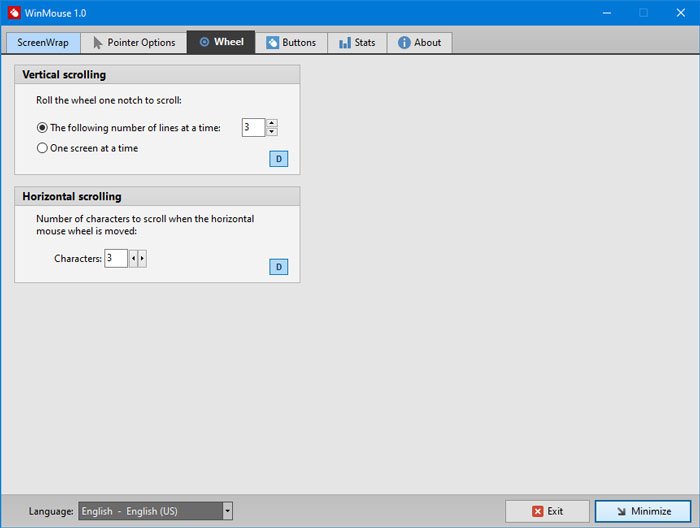Open the Language dropdown
700x528 pixels.
click(155, 511)
